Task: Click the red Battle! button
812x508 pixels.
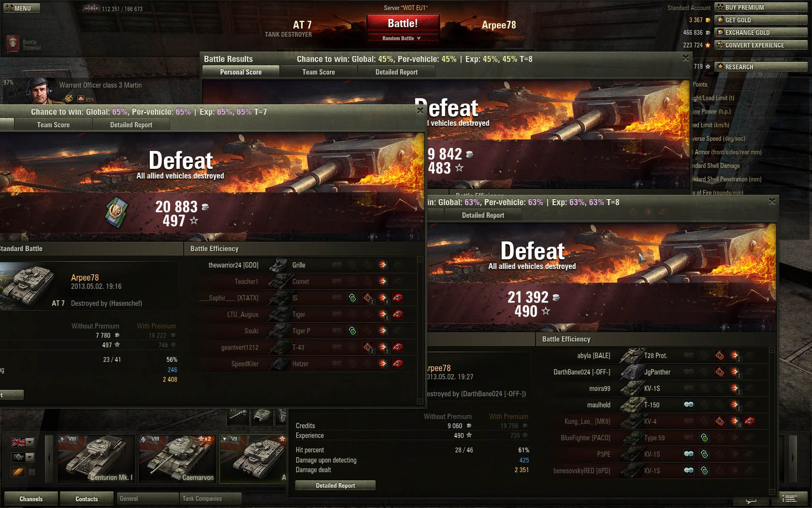Action: [403, 23]
